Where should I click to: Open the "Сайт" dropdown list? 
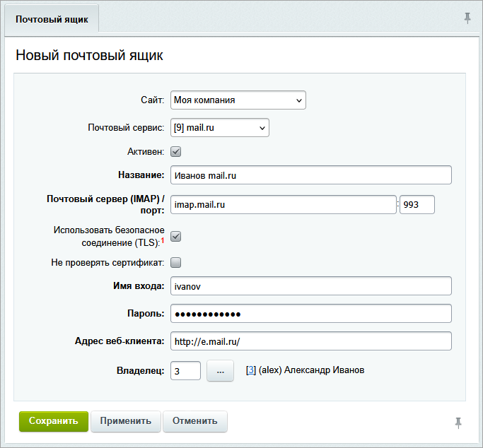click(238, 100)
